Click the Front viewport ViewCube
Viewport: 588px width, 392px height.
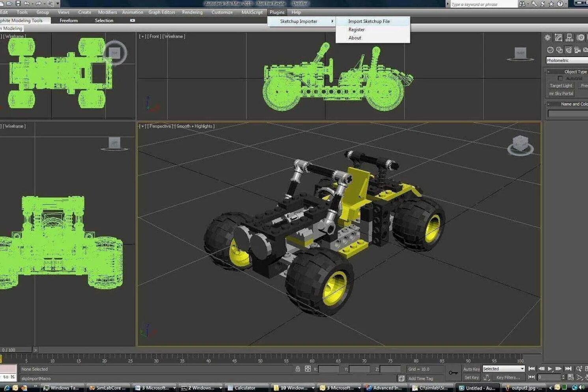click(x=521, y=54)
